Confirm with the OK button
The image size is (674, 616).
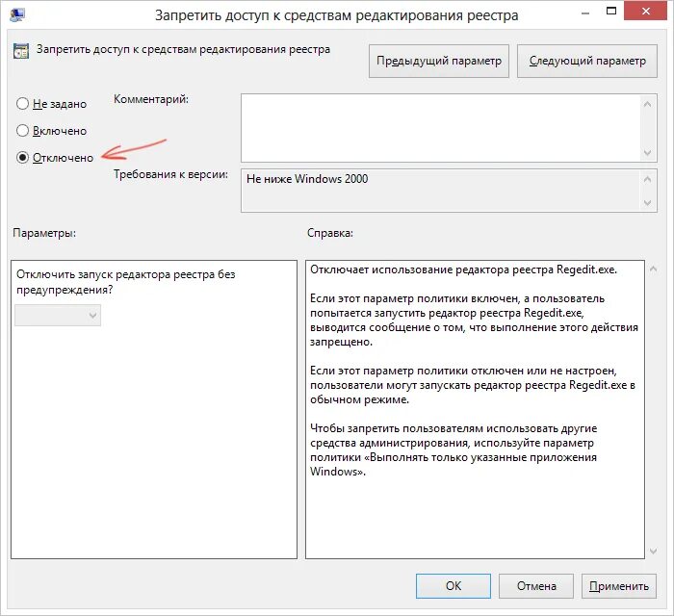click(454, 586)
